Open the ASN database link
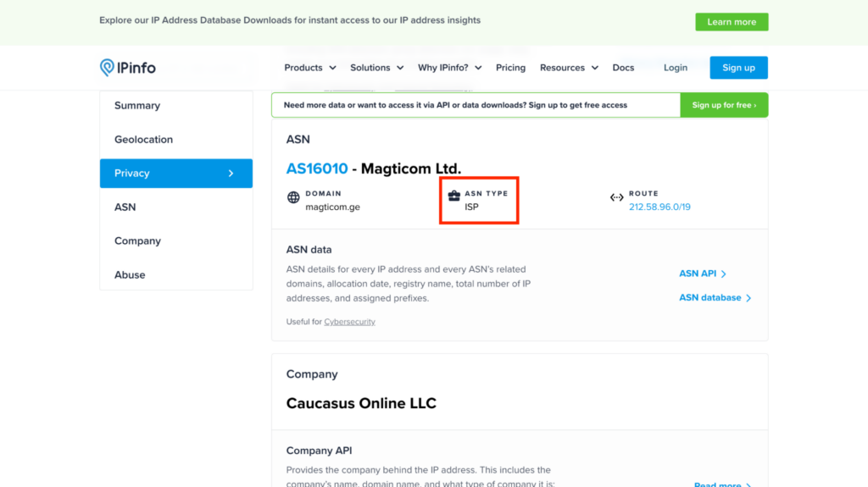868x487 pixels. [x=709, y=298]
